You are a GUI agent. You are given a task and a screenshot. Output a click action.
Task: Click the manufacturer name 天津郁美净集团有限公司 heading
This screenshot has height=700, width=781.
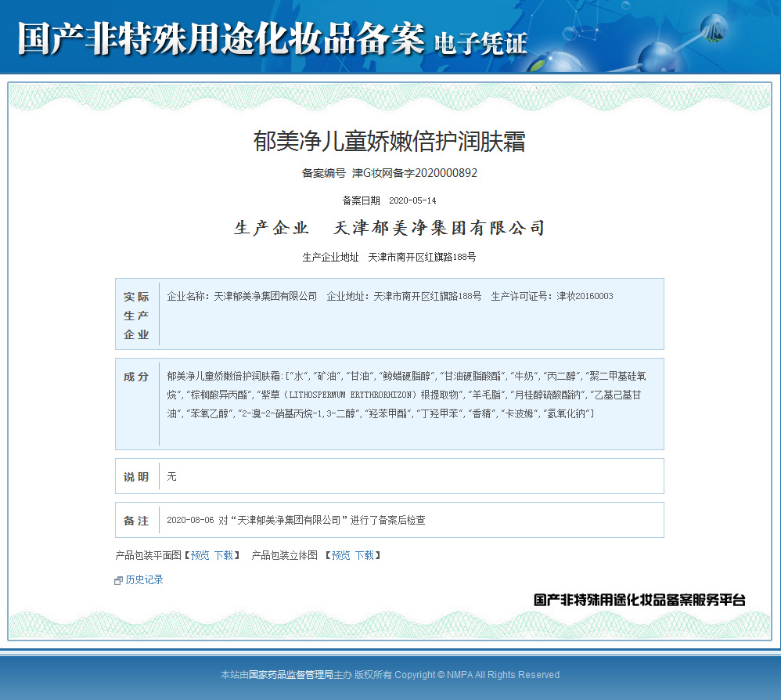[439, 229]
